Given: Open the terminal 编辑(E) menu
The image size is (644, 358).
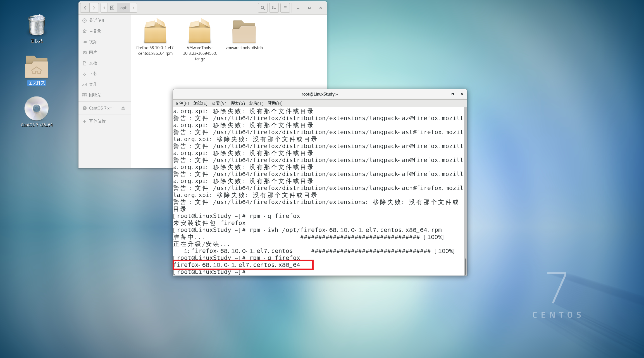Looking at the screenshot, I should coord(201,103).
